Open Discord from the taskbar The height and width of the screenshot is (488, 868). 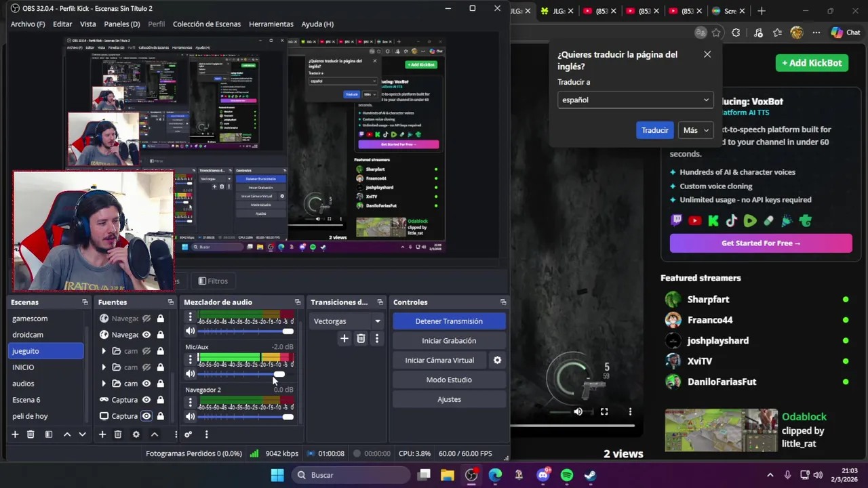point(542,475)
